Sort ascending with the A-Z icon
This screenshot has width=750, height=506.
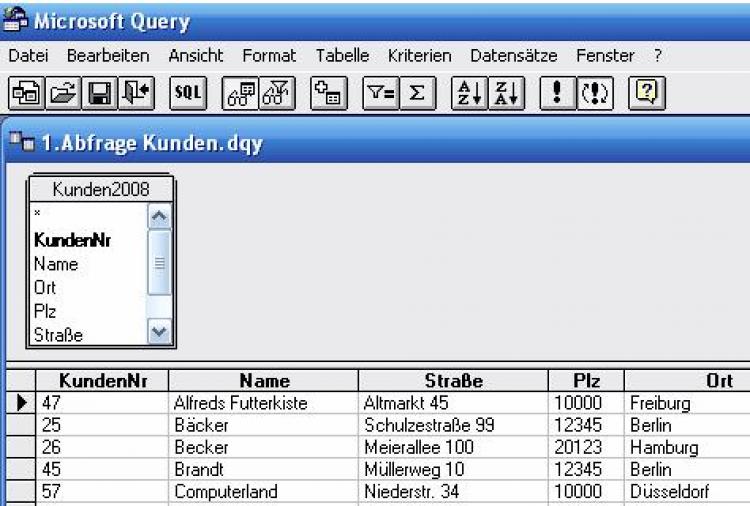click(x=467, y=93)
